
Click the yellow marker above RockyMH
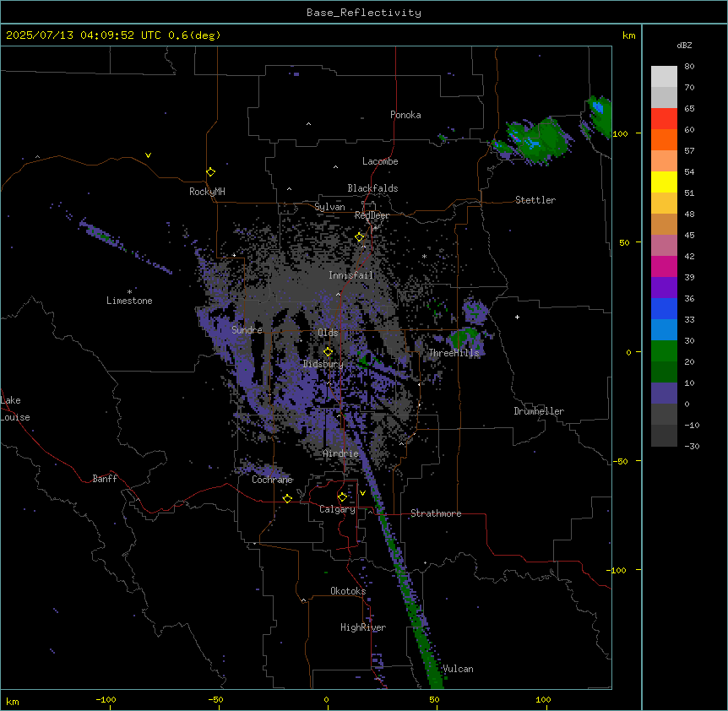[x=210, y=171]
